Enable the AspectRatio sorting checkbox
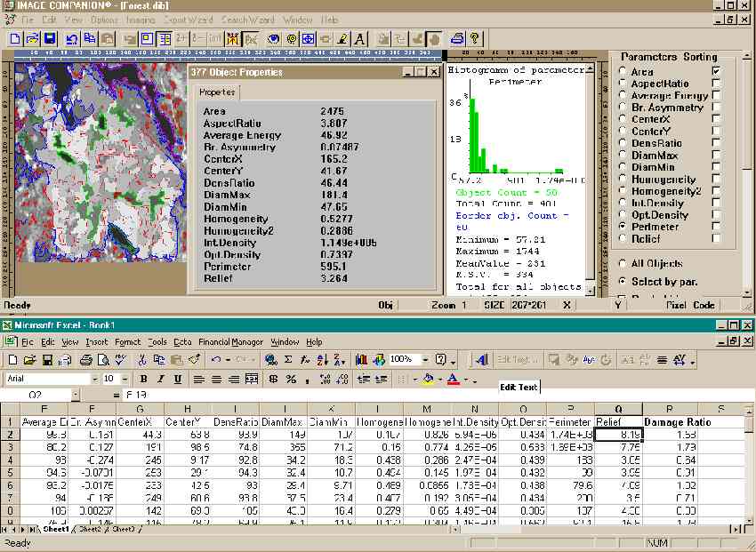 pyautogui.click(x=716, y=84)
